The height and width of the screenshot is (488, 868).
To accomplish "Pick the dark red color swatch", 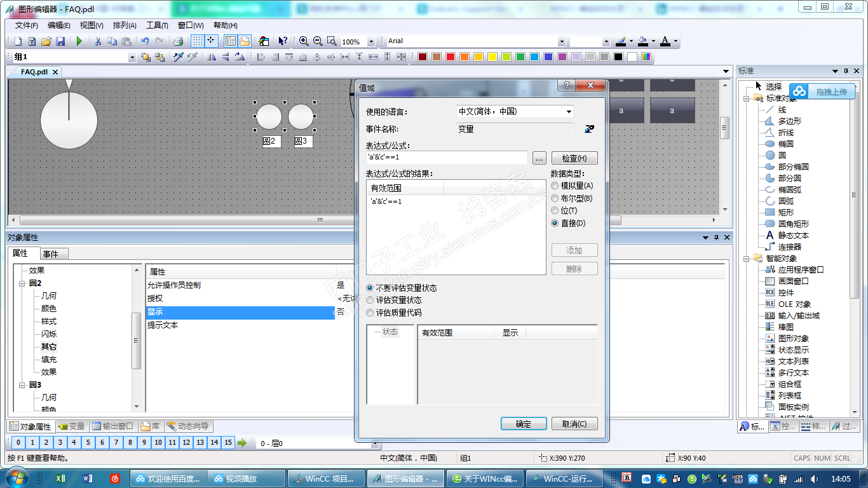I will (423, 57).
